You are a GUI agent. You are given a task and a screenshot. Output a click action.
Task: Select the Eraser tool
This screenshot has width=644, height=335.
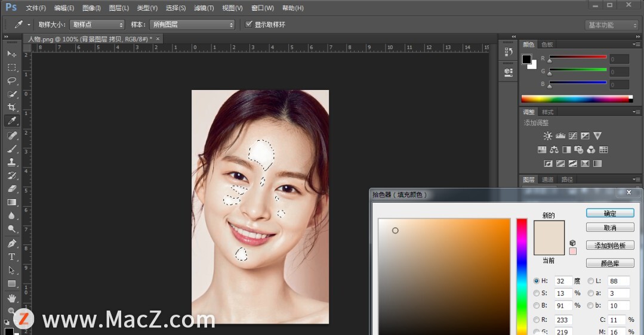(x=12, y=188)
